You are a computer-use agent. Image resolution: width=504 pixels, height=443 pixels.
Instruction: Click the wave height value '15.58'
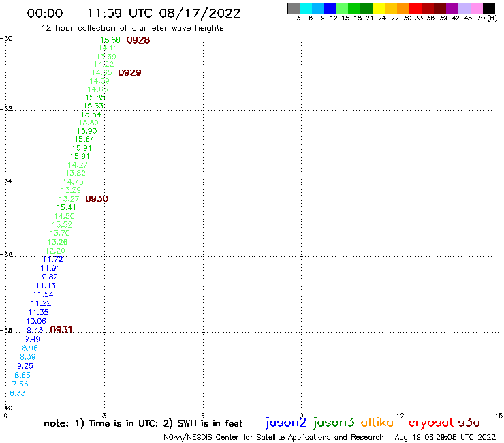pos(110,40)
